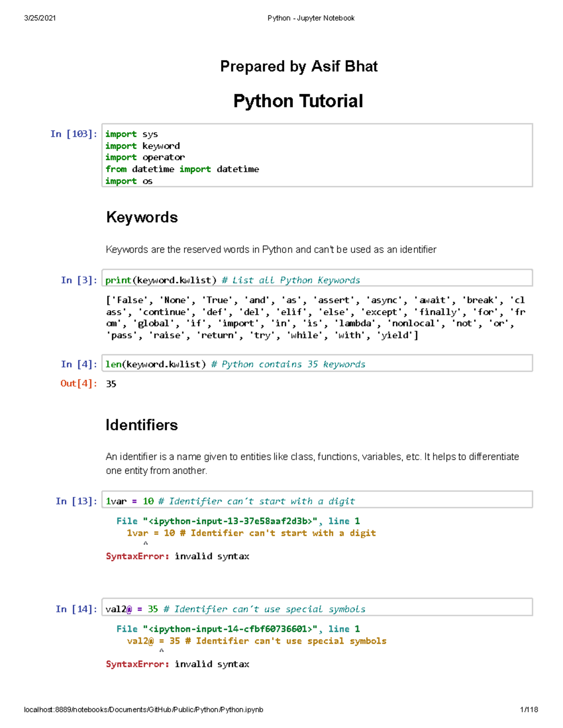563x728 pixels.
Task: Select the val2@ = 35 code cell
Action: pyautogui.click(x=235, y=609)
